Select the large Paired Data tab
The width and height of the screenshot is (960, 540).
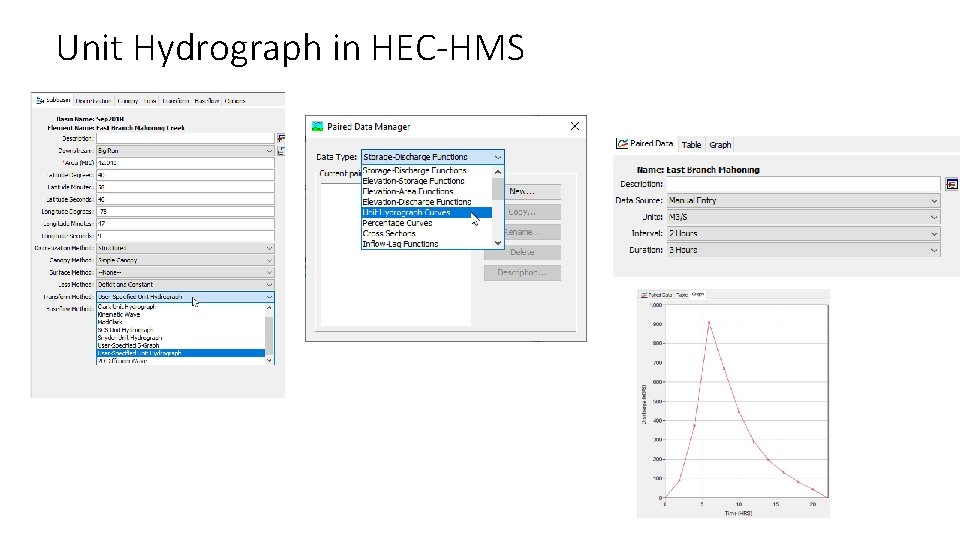(645, 144)
